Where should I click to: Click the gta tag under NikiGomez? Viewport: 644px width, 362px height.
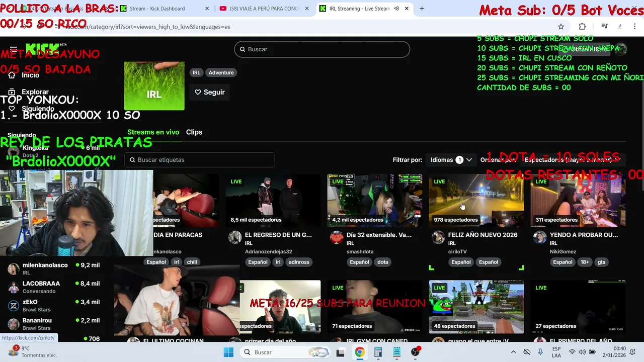[x=601, y=262]
